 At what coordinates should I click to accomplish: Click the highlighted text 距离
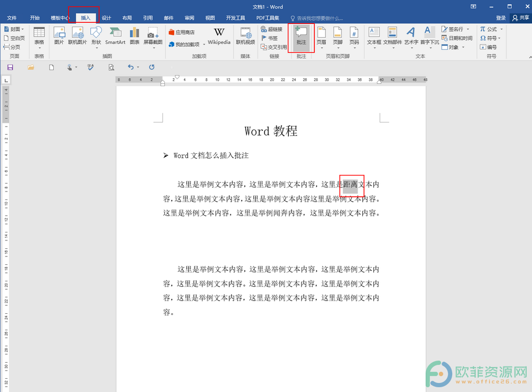tap(350, 185)
